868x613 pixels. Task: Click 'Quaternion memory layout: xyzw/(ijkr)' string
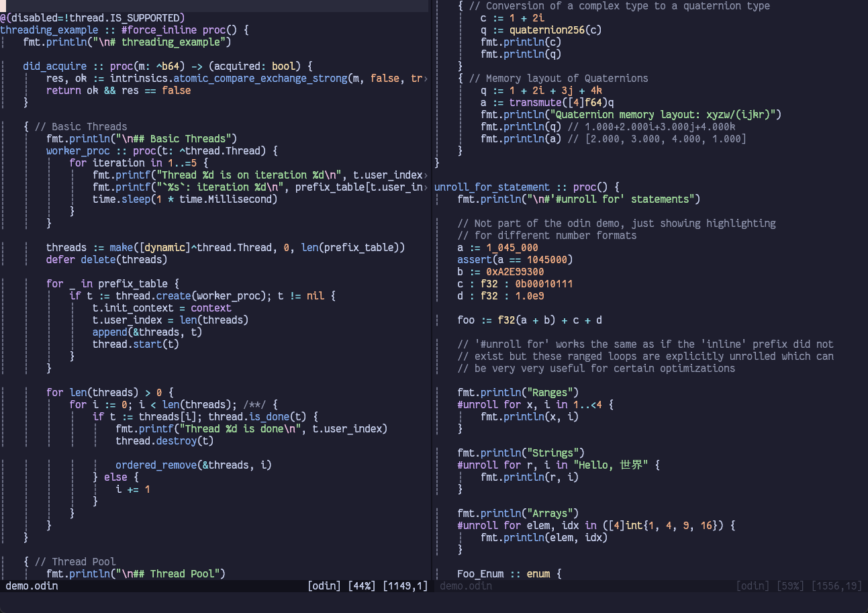[x=663, y=115]
